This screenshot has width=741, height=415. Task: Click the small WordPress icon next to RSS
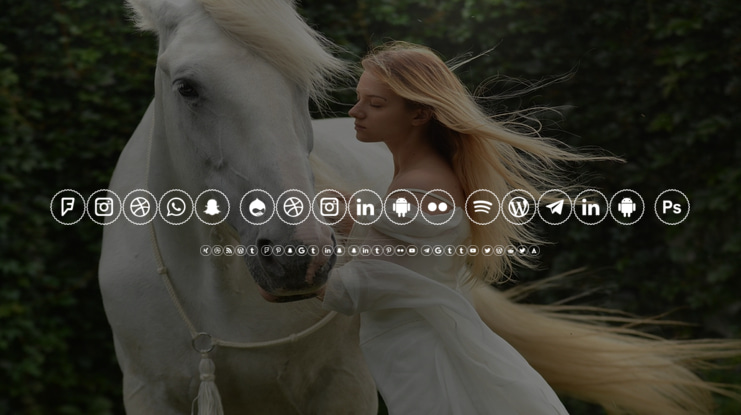coord(241,251)
